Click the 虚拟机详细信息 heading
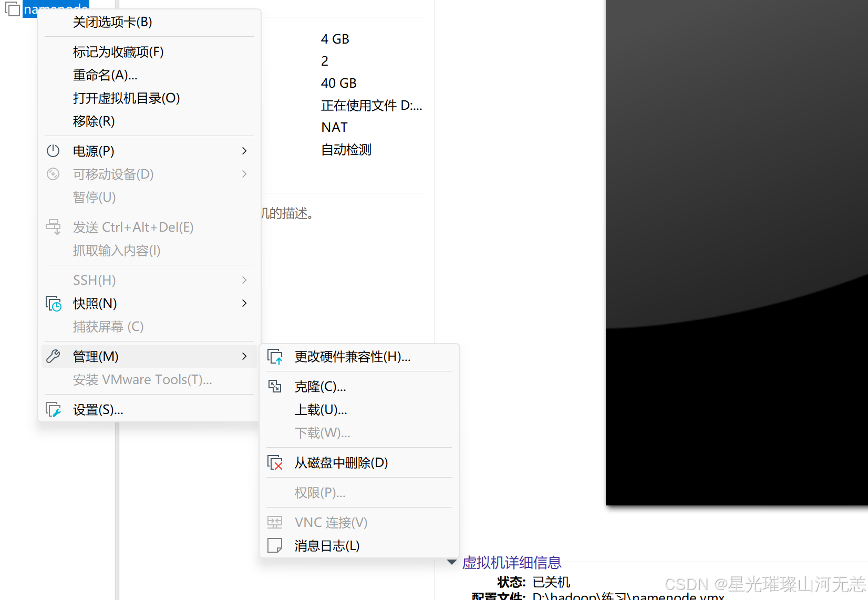Image resolution: width=868 pixels, height=600 pixels. click(x=512, y=563)
